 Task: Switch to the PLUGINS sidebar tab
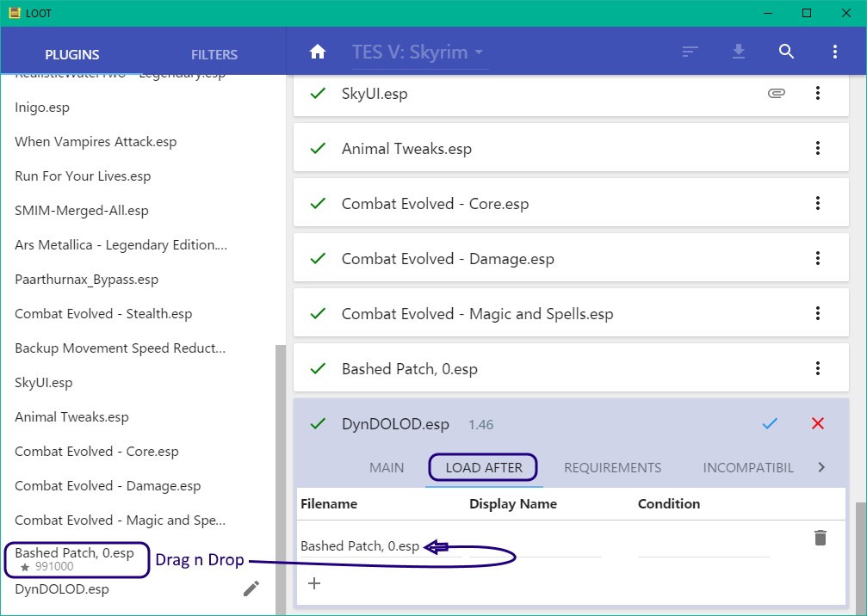(71, 55)
